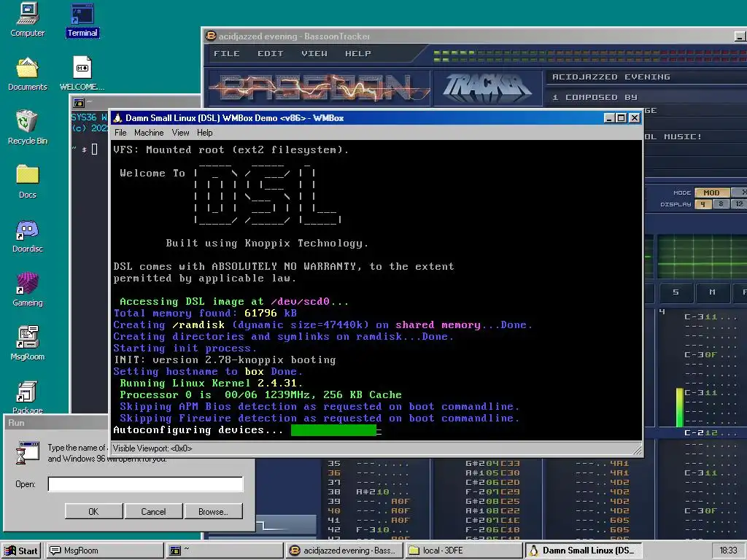Select MOD mode in BassoonTracker
747x560 pixels.
(x=711, y=192)
